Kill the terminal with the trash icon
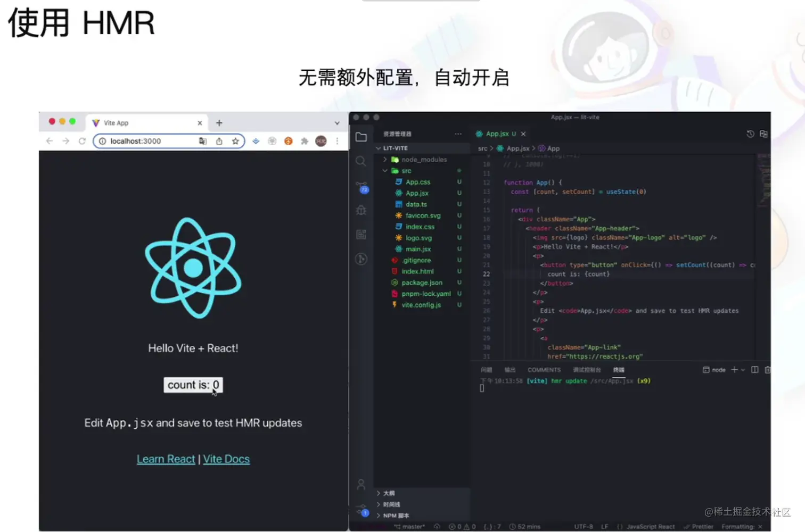 click(767, 370)
